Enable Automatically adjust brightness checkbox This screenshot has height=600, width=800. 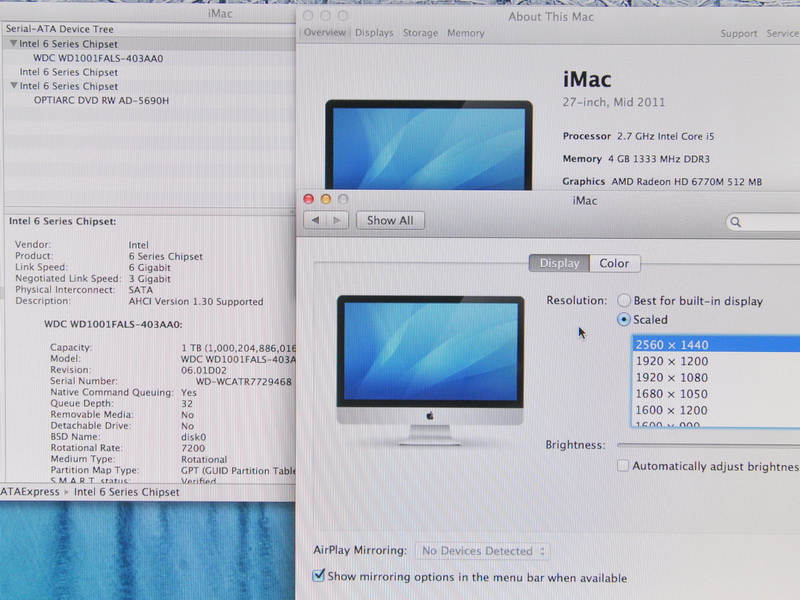[622, 465]
